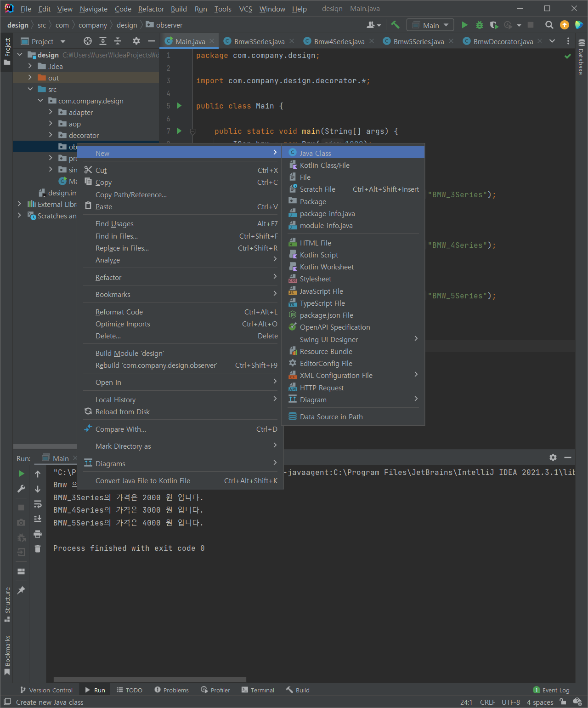Toggle the Project tool window stripe button
588x708 pixels.
[7, 51]
